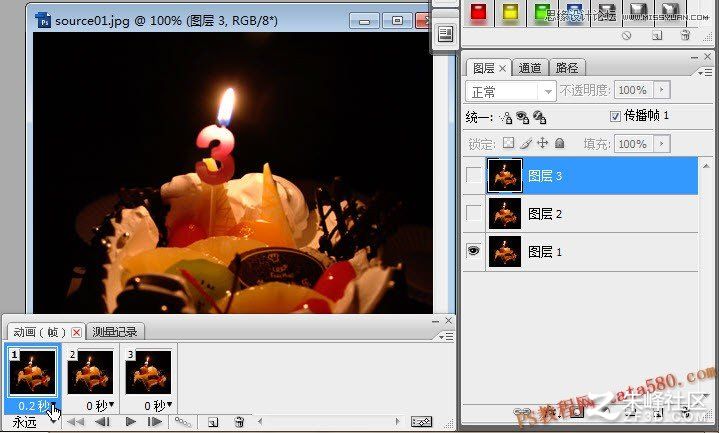Show 图层 3 with its visibility box
This screenshot has height=433, width=719.
pos(474,175)
